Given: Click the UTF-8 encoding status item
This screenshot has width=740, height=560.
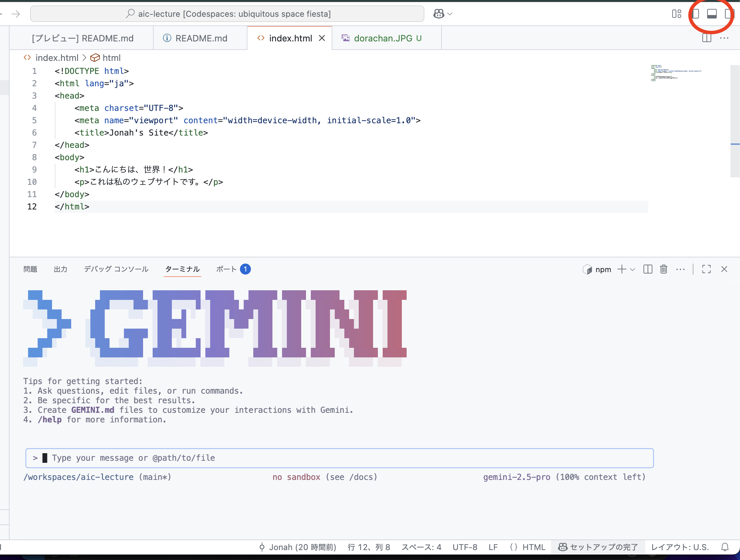Looking at the screenshot, I should (x=465, y=547).
